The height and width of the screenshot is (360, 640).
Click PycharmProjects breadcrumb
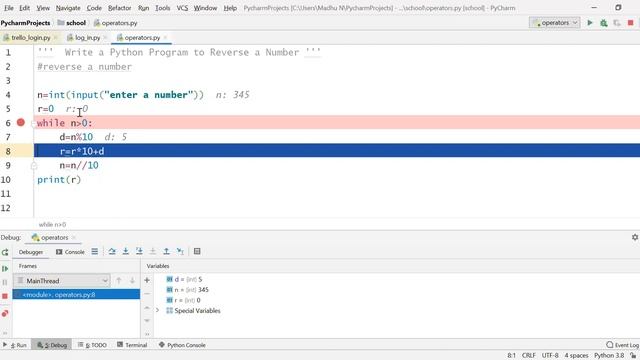pos(25,23)
